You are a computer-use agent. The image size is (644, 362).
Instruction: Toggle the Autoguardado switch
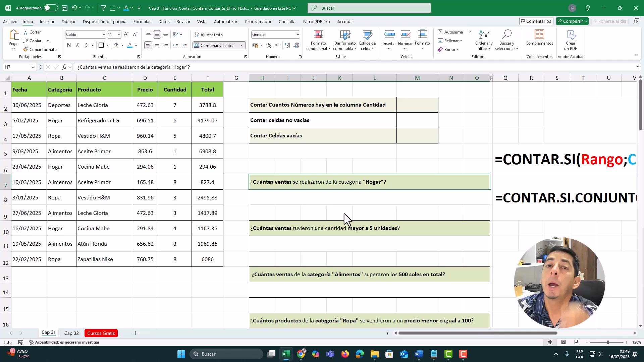(51, 8)
